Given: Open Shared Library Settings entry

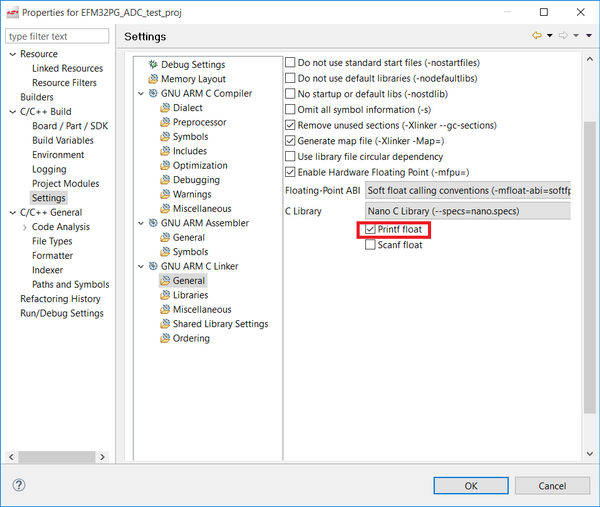Looking at the screenshot, I should [x=220, y=324].
